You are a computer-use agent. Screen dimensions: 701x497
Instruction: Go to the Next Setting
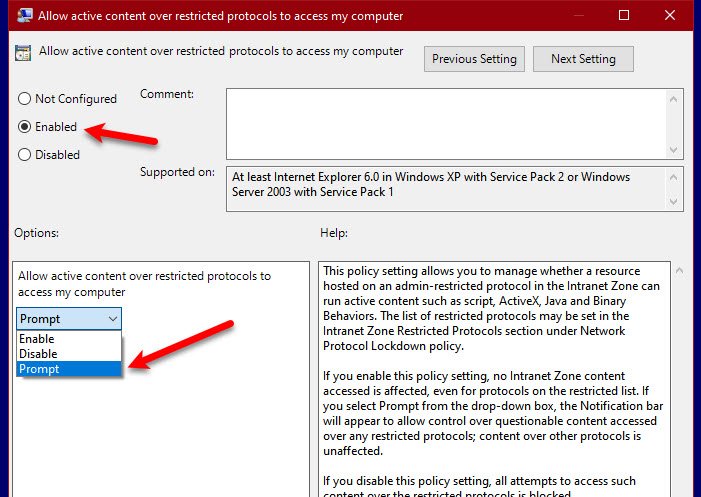click(x=583, y=59)
